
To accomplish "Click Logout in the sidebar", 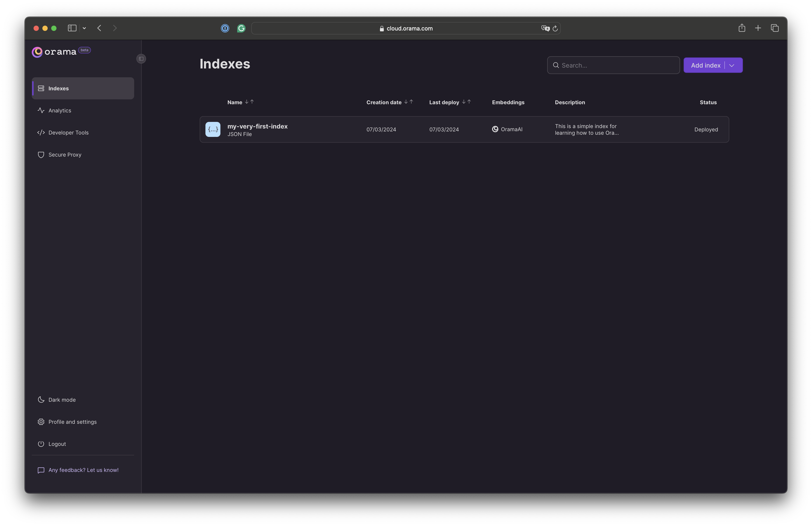I will pos(83,444).
